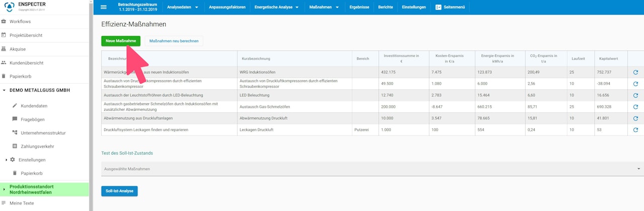This screenshot has width=644, height=211.
Task: Click the Seitenmenü checklist icon
Action: (x=439, y=7)
